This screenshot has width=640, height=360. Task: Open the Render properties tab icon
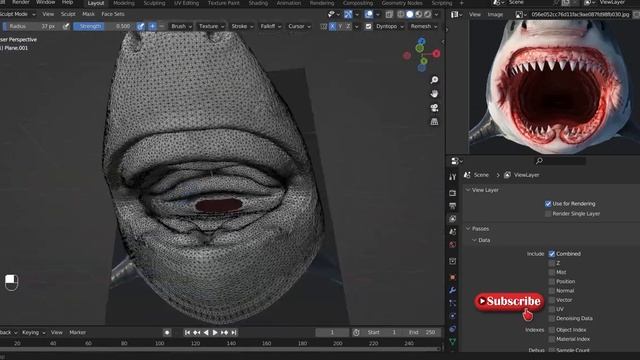coord(452,193)
